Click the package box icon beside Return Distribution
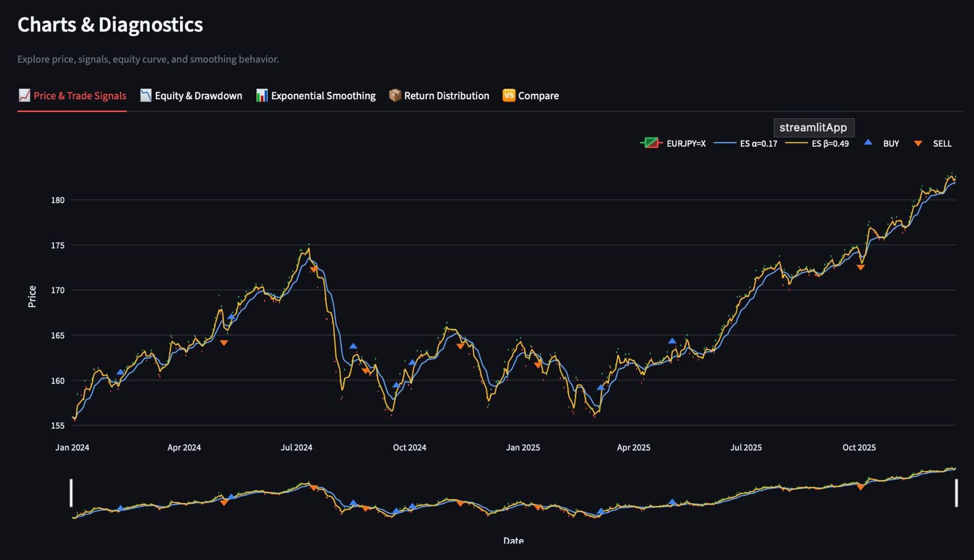 pyautogui.click(x=395, y=96)
